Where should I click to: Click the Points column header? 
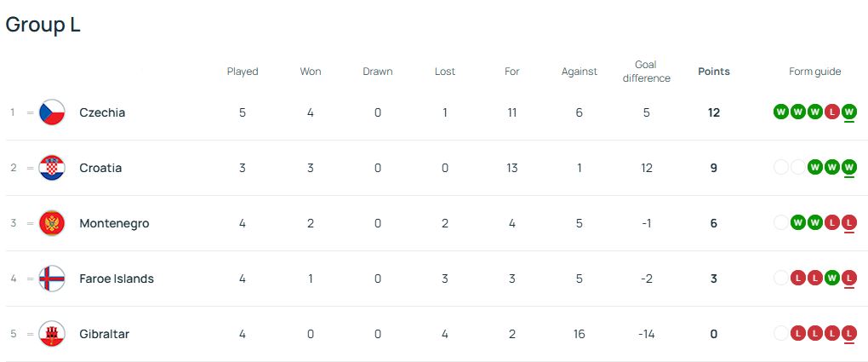(714, 72)
